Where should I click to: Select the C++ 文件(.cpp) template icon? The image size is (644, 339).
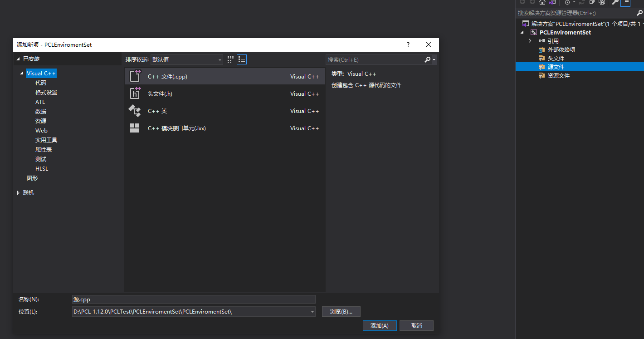[134, 76]
